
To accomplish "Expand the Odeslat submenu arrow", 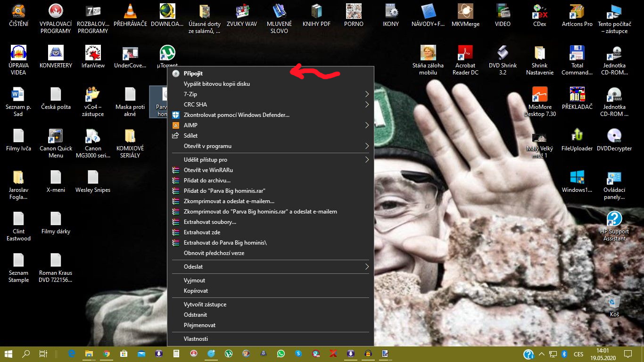I will pyautogui.click(x=367, y=267).
